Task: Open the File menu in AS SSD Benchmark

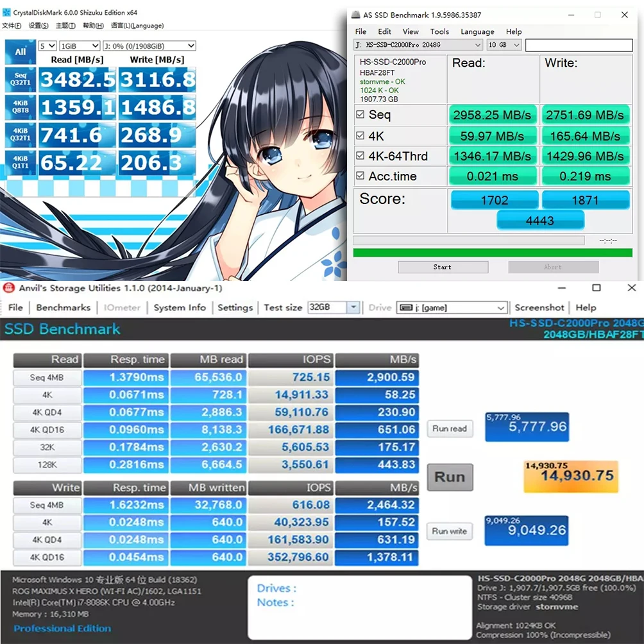Action: 360,31
